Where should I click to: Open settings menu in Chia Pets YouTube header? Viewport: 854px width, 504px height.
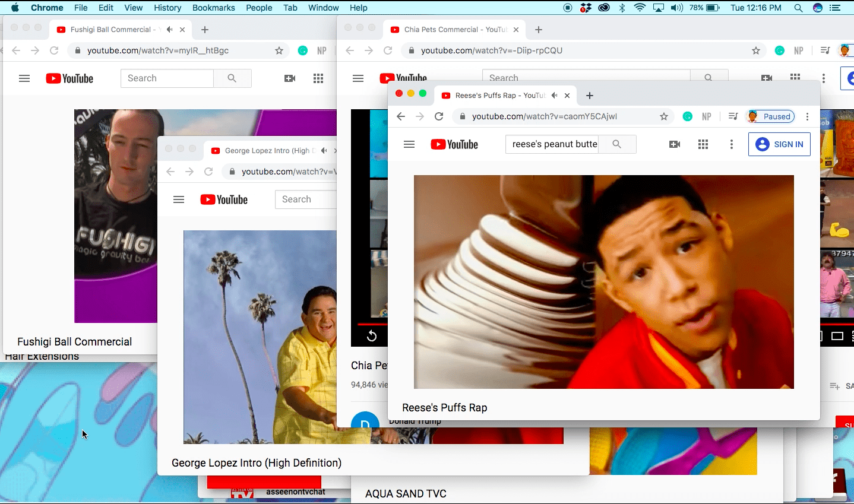[x=824, y=78]
